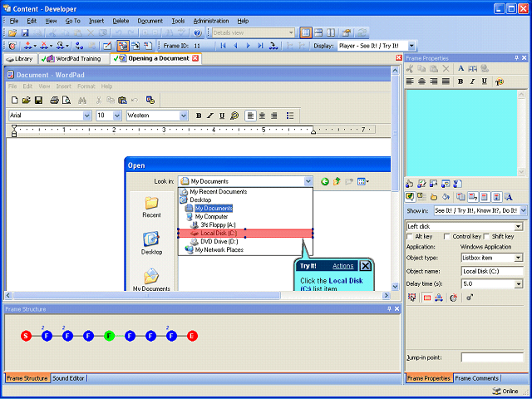Viewport: 532px width, 399px height.
Task: Click the green Back arrow in Open dialog
Action: (x=325, y=181)
